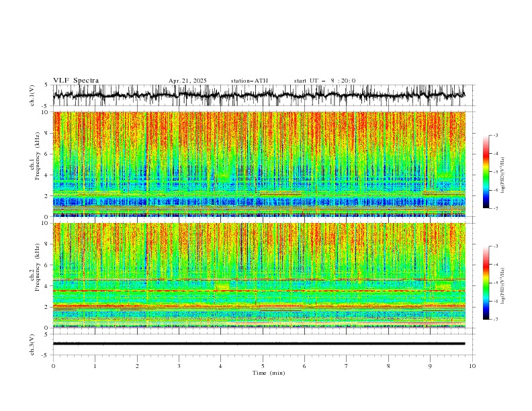The image size is (532, 411).
Task: Click the "7" tick on the Time axis
Action: [347, 366]
